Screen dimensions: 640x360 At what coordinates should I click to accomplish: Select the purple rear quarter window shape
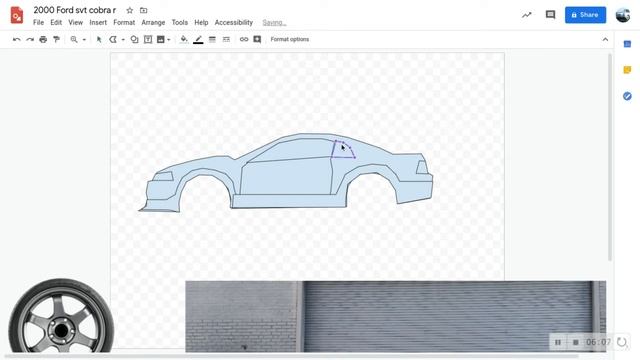[343, 149]
